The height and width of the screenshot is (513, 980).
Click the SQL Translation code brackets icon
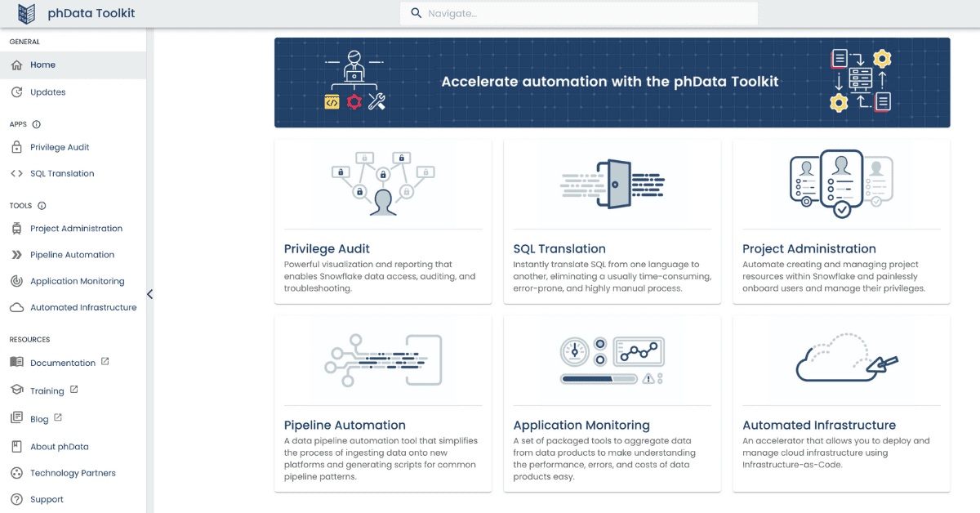click(x=16, y=173)
